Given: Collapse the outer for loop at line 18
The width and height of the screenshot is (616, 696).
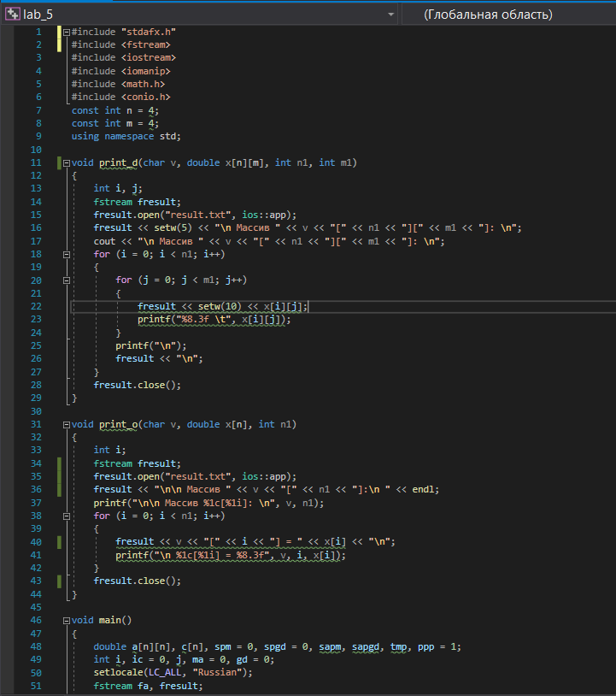Looking at the screenshot, I should tap(67, 254).
